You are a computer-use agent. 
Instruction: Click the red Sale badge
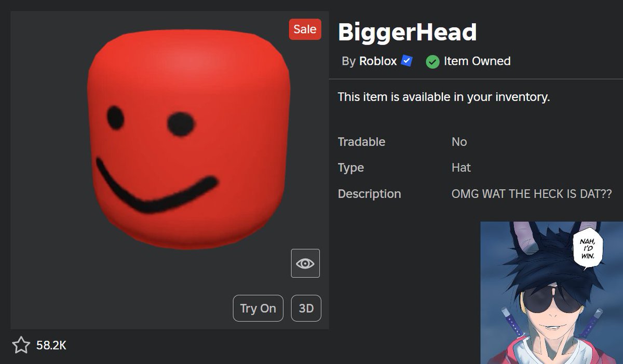[x=305, y=29]
